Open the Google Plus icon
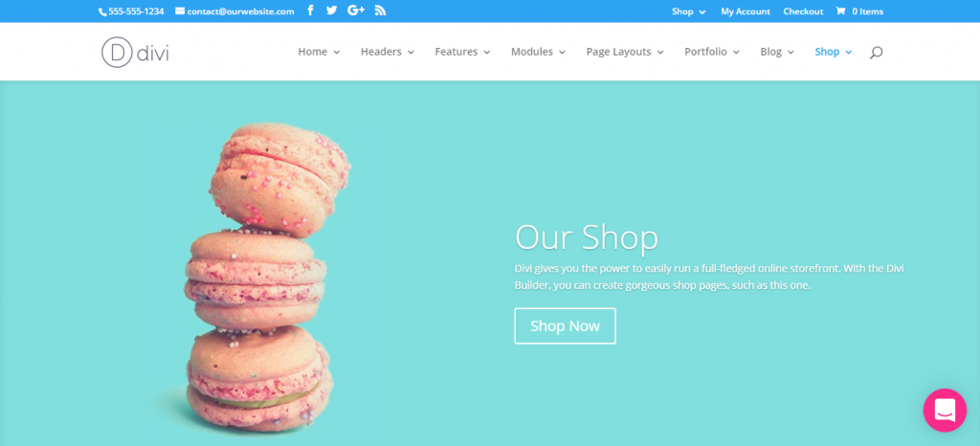 tap(356, 11)
